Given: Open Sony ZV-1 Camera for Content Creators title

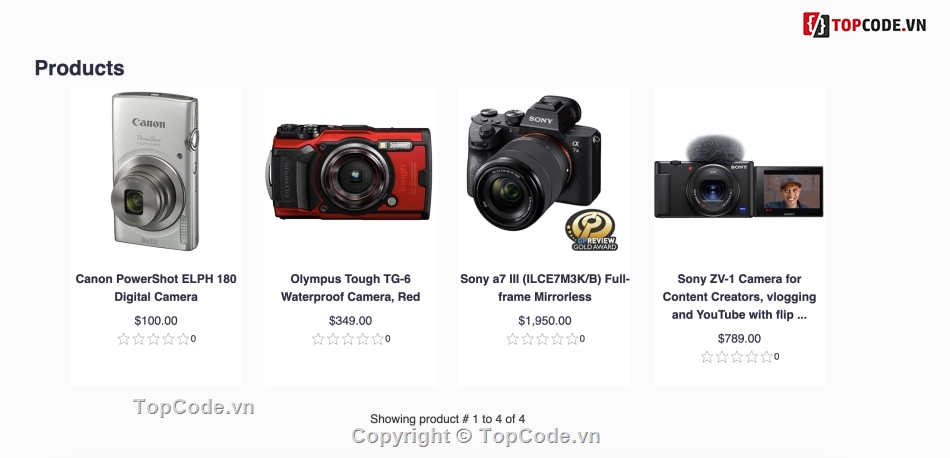Looking at the screenshot, I should (x=739, y=297).
